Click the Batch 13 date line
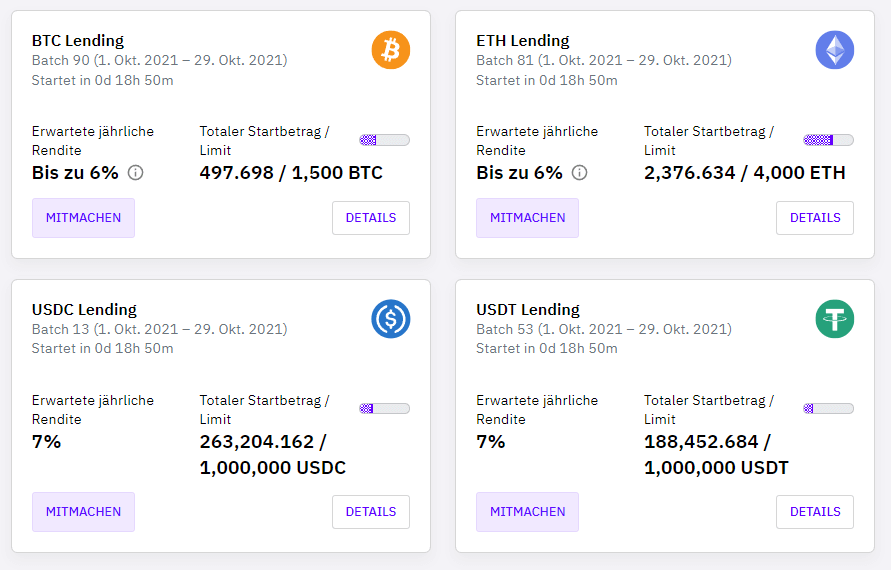 [x=160, y=329]
